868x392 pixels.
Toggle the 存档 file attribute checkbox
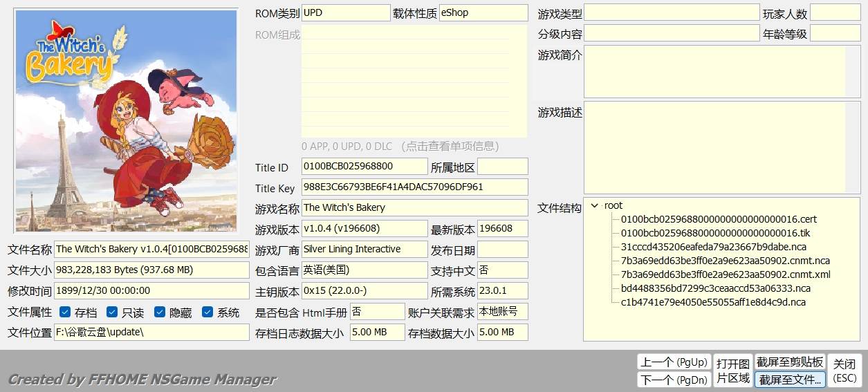point(65,312)
